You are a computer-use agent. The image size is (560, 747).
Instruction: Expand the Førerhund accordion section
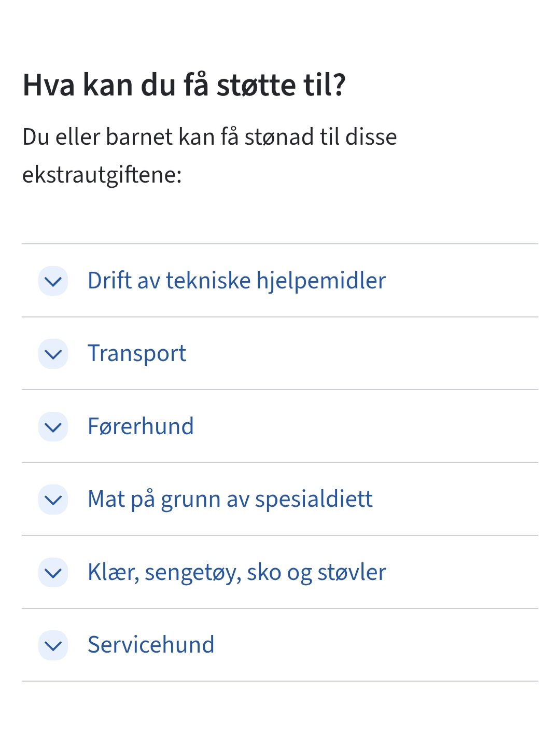pos(280,426)
